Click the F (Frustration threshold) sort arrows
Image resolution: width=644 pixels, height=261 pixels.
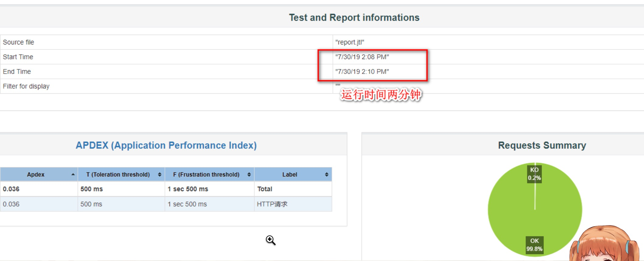point(249,175)
